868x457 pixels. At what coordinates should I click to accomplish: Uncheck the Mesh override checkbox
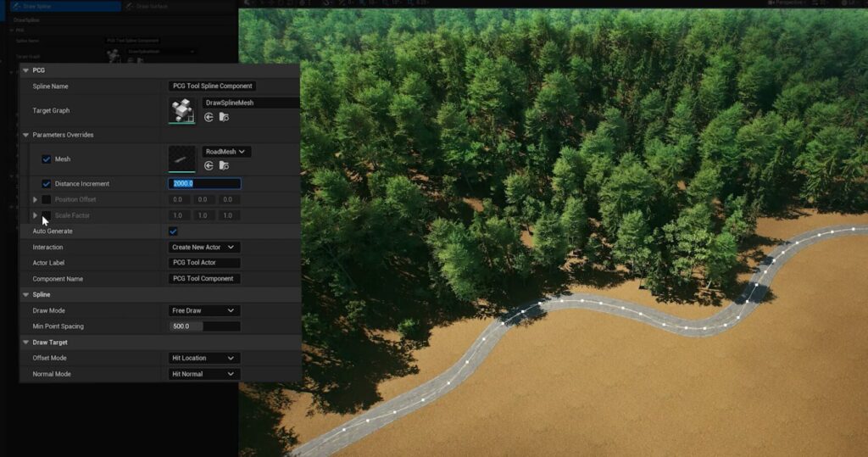click(47, 159)
